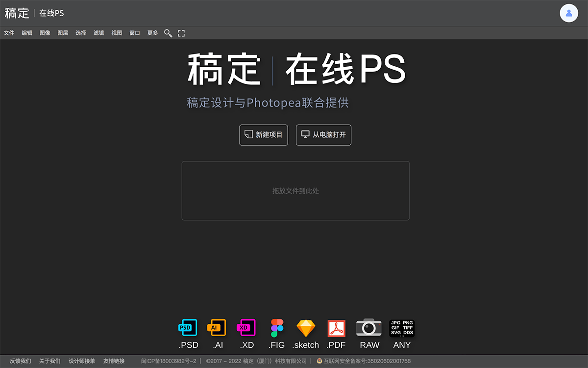Image resolution: width=588 pixels, height=368 pixels.
Task: Expand the 窗口 menu
Action: (135, 33)
